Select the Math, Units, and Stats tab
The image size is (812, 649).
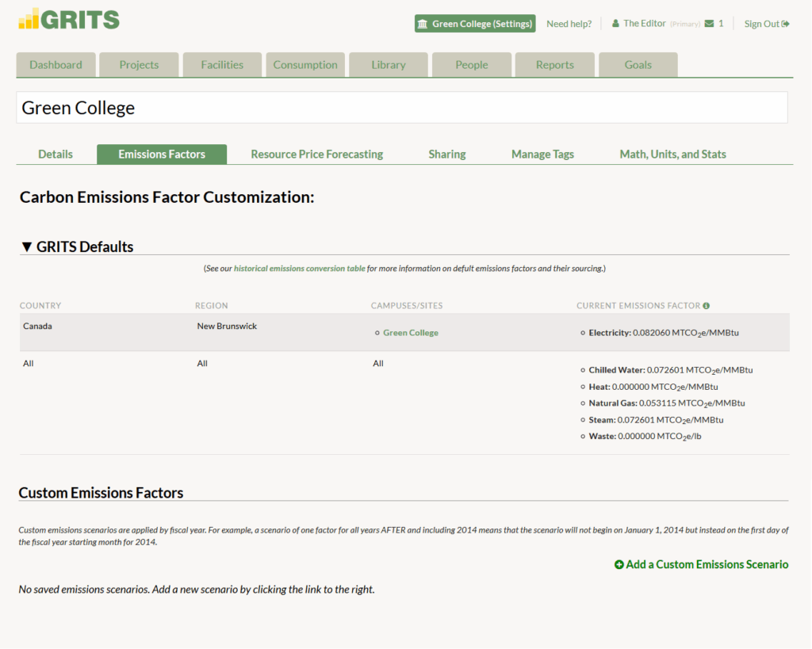click(672, 155)
